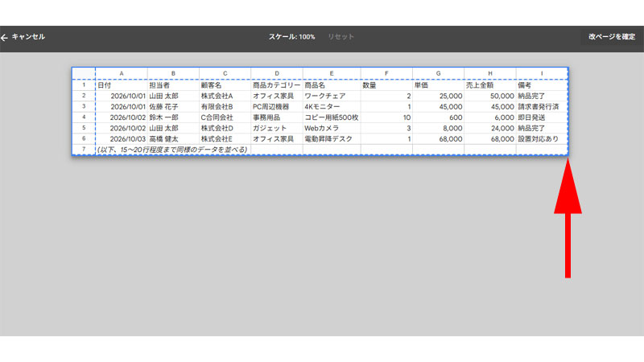644x362 pixels.
Task: Click the スケール: 100% label
Action: 291,37
